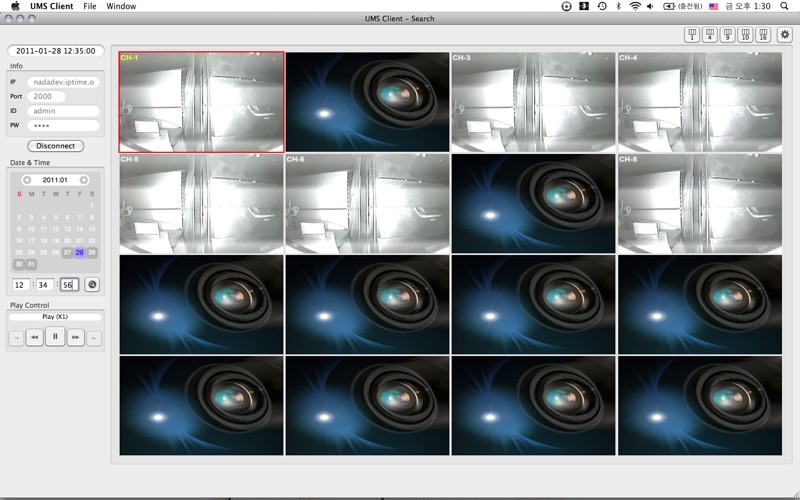Screen dimensions: 800x500
Task: Switch to single-channel view layout
Action: point(692,35)
